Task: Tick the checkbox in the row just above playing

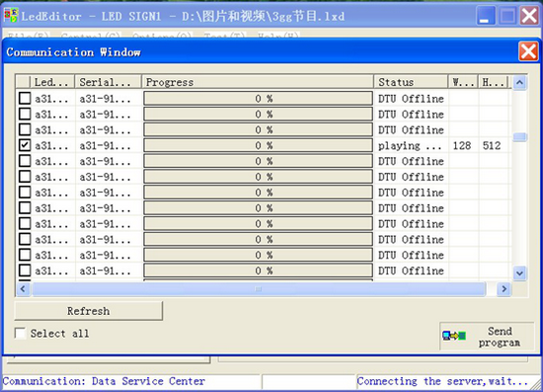Action: tap(25, 129)
